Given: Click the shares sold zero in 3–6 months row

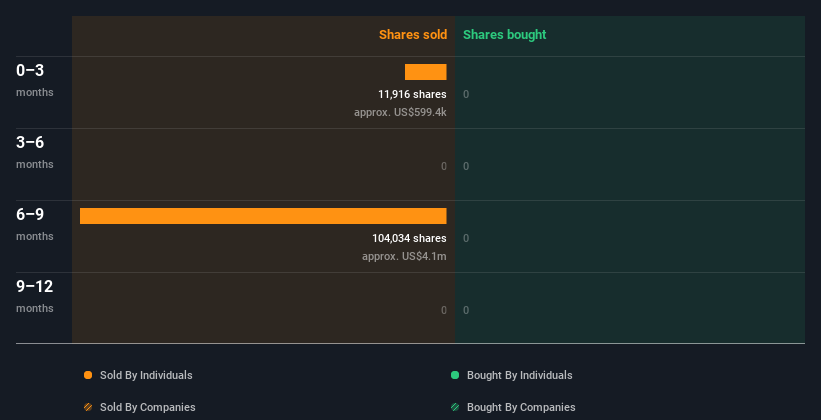Looking at the screenshot, I should coord(444,167).
